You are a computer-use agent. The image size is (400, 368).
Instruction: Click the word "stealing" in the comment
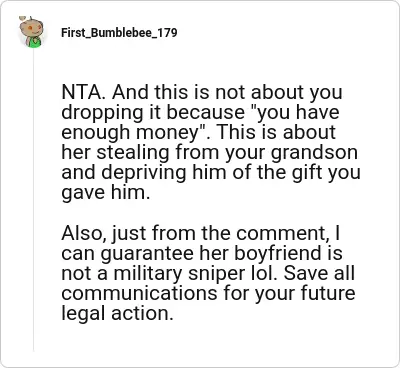click(x=134, y=153)
